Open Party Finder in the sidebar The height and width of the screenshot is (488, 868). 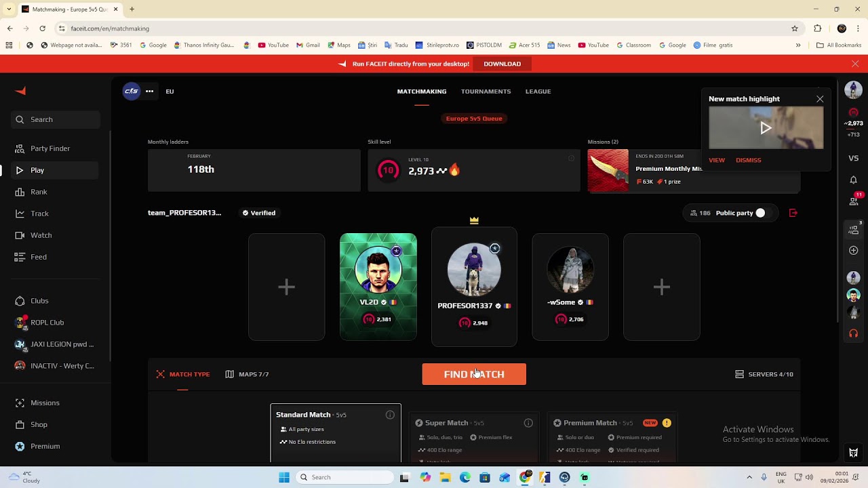[50, 148]
